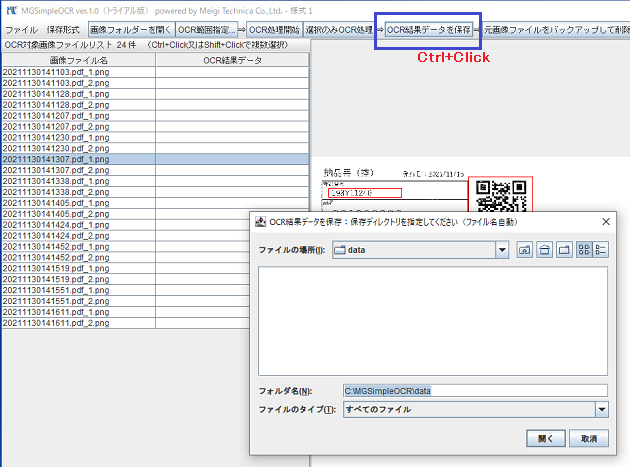Switch save dialog to list view
Screen dimensions: 630x467
[x=584, y=250]
